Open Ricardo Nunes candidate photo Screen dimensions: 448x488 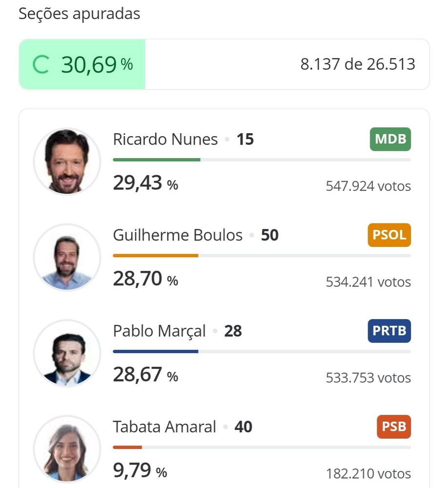pyautogui.click(x=67, y=161)
